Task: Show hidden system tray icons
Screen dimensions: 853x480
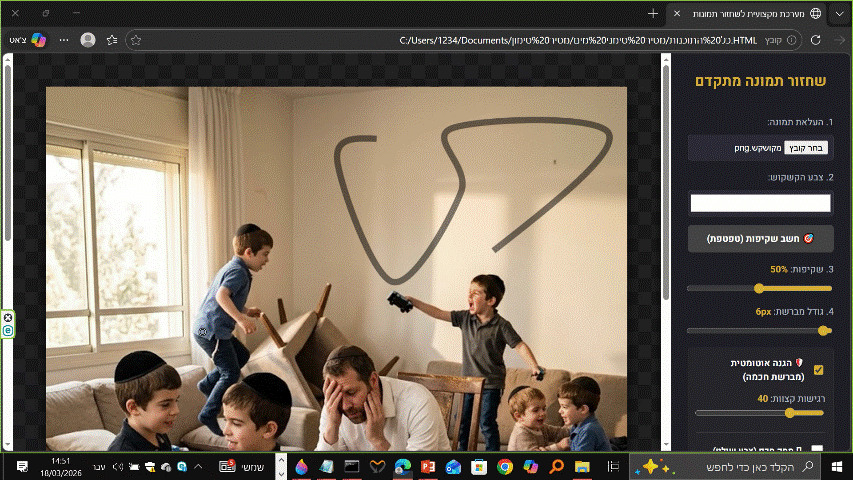Action: (x=197, y=467)
